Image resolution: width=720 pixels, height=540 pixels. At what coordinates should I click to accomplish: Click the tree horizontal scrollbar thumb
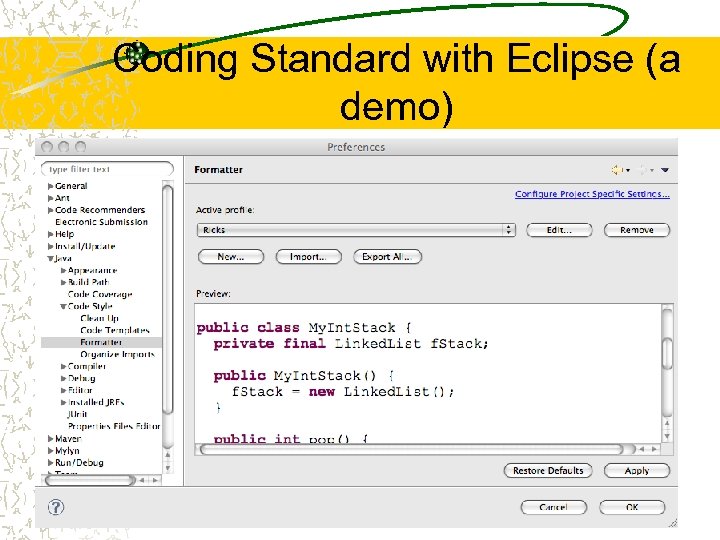[90, 480]
